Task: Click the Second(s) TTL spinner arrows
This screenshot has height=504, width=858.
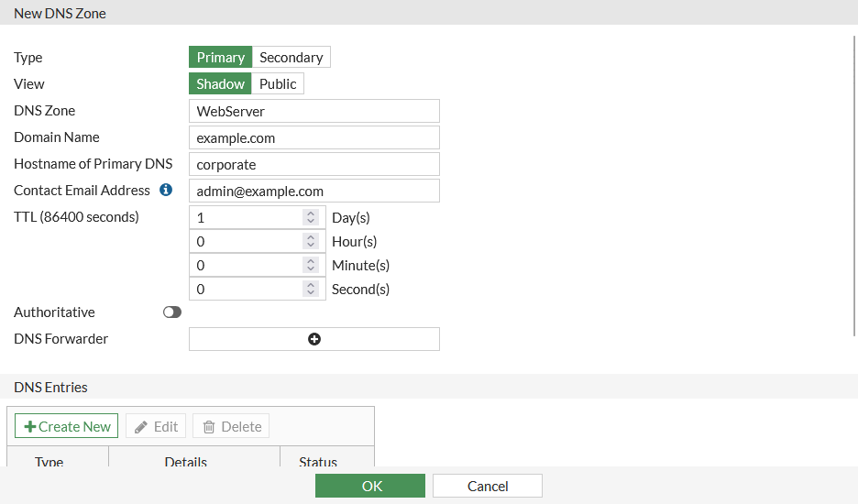Action: [x=311, y=290]
